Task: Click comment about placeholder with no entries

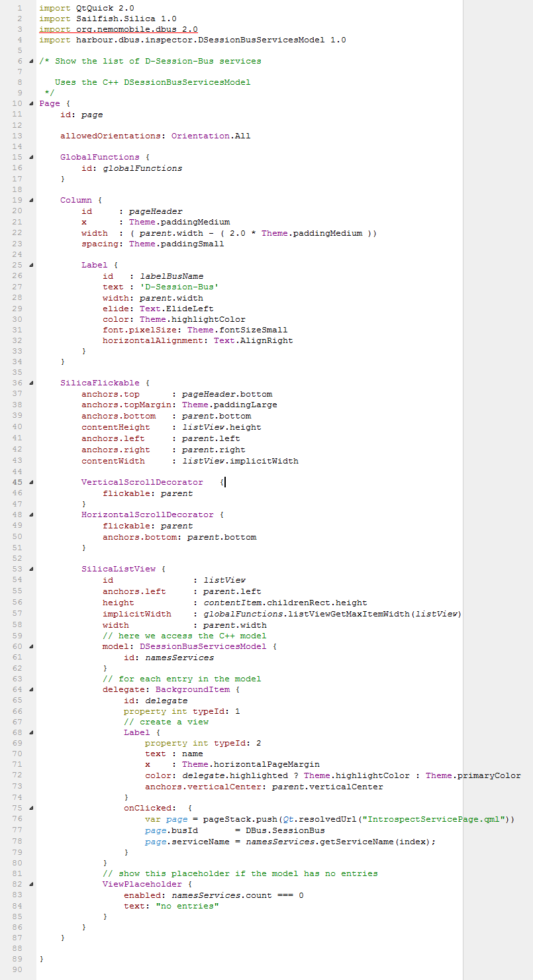Action: [x=240, y=873]
